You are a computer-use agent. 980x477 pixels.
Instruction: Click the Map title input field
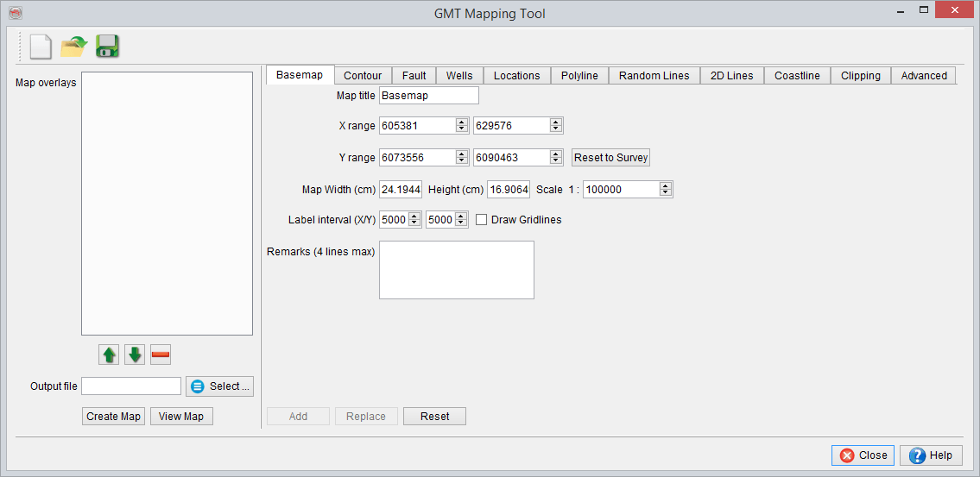coord(428,96)
